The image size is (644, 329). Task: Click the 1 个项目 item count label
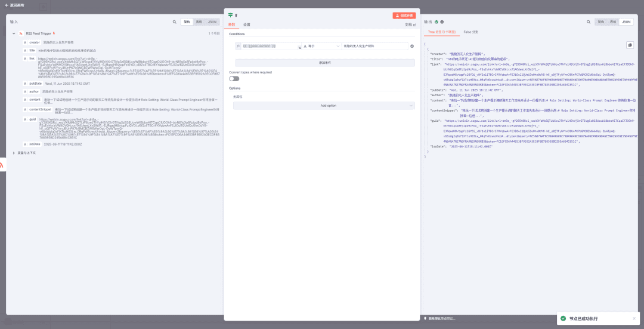click(214, 33)
